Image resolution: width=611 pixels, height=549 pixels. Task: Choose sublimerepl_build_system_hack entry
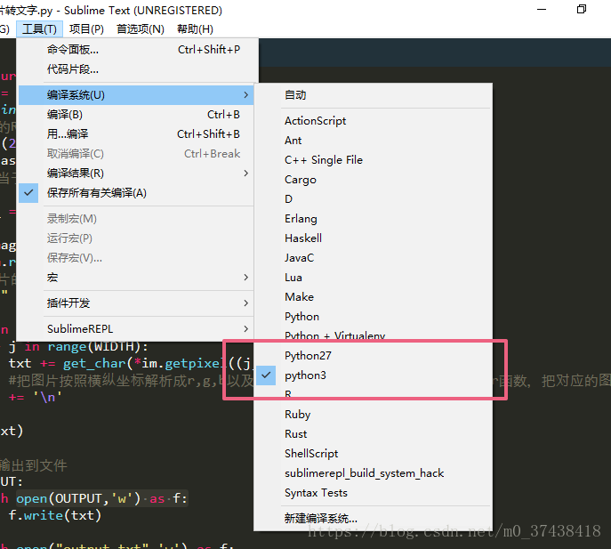[x=364, y=473]
